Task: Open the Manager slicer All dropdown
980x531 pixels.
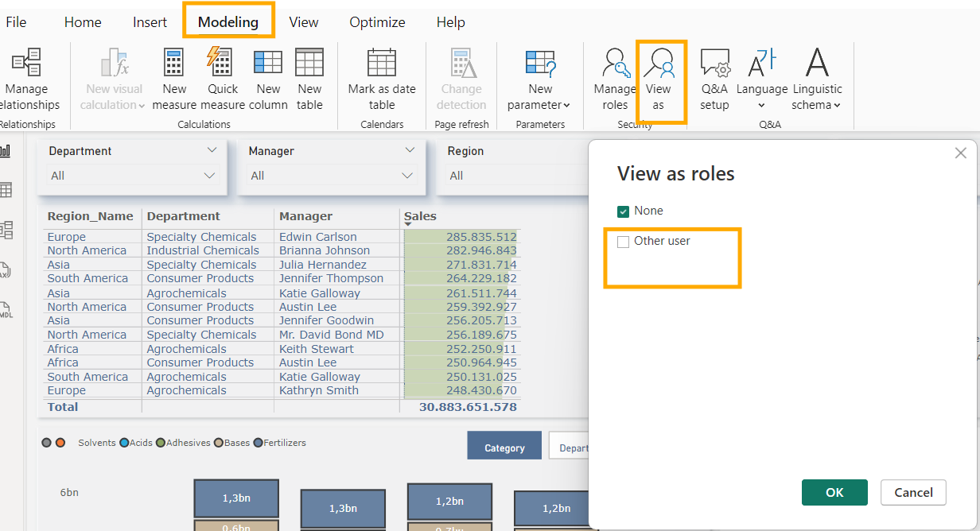Action: [x=332, y=176]
